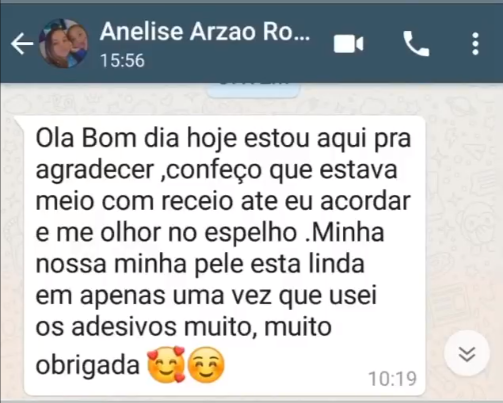Start a video call with Anelise
Viewport: 503px width, 403px height.
(x=348, y=44)
